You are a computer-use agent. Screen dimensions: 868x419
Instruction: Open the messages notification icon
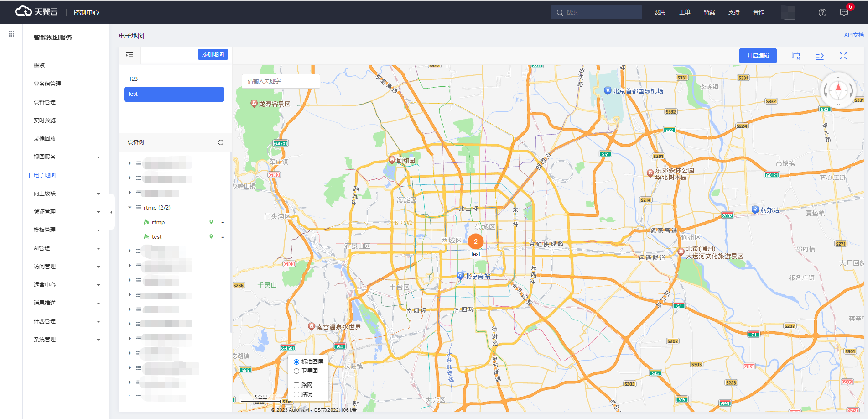click(844, 12)
